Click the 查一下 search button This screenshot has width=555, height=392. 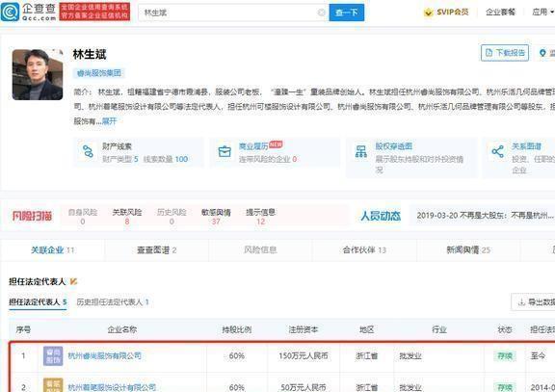click(x=347, y=13)
